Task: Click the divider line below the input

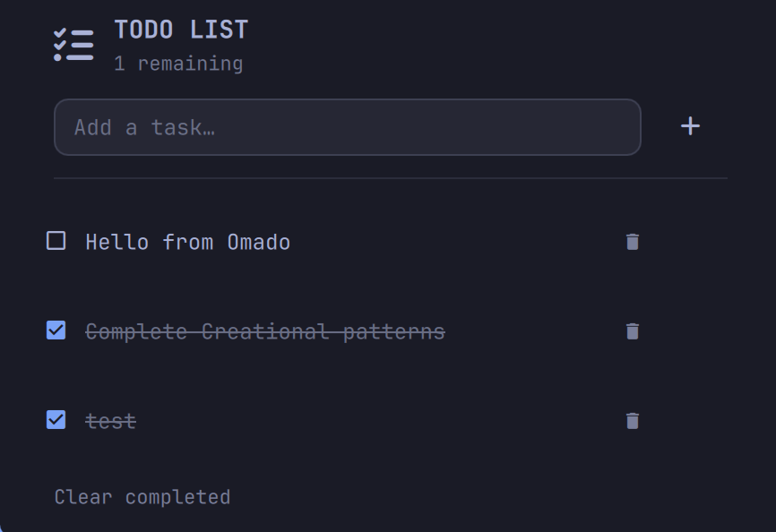Action: (x=391, y=178)
